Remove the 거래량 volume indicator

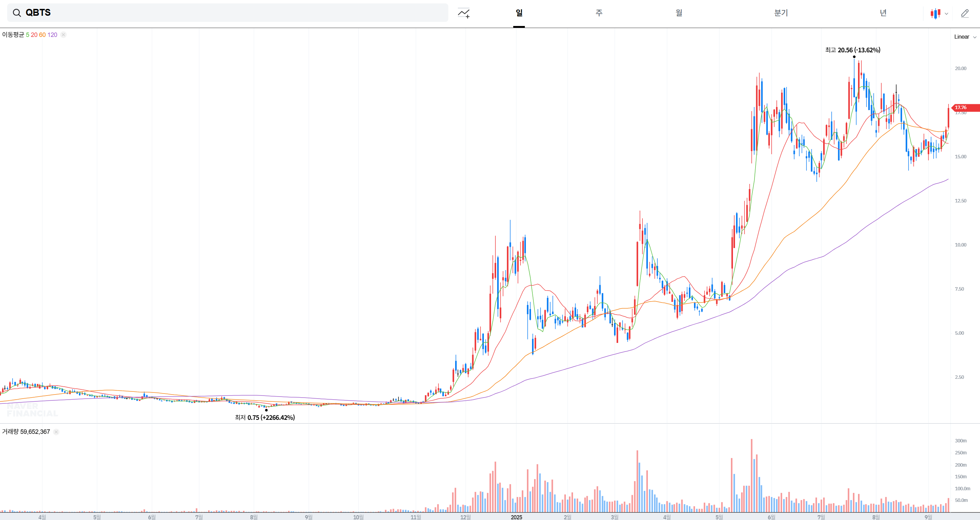pos(56,432)
